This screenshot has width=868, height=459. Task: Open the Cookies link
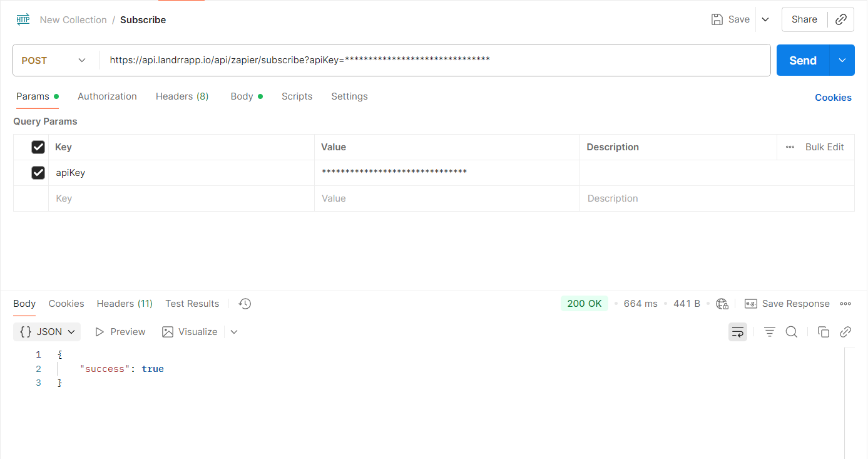(x=833, y=98)
